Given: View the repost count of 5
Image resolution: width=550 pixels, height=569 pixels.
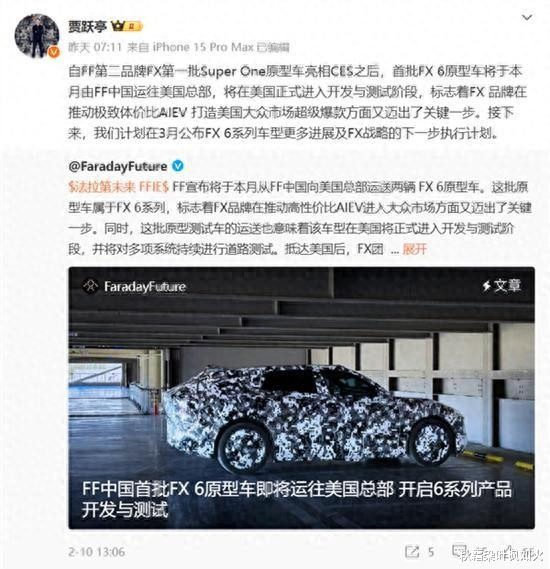Looking at the screenshot, I should click(x=431, y=552).
